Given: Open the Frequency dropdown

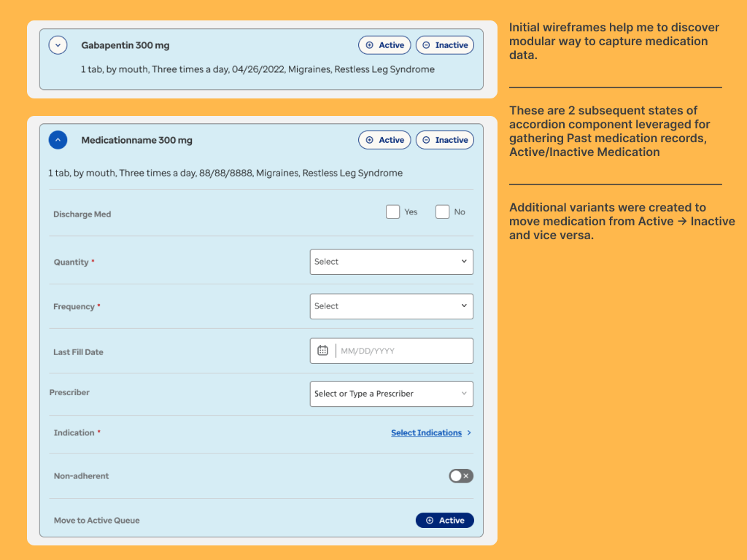Looking at the screenshot, I should click(391, 306).
